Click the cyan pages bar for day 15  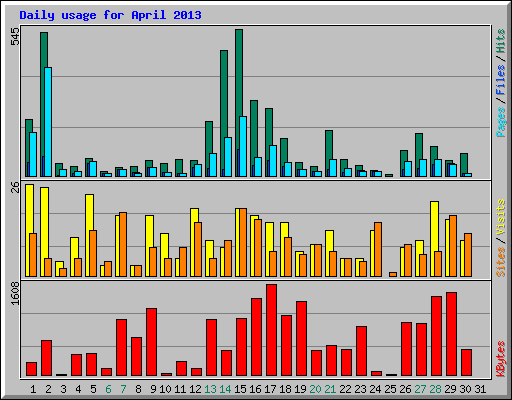(243, 146)
